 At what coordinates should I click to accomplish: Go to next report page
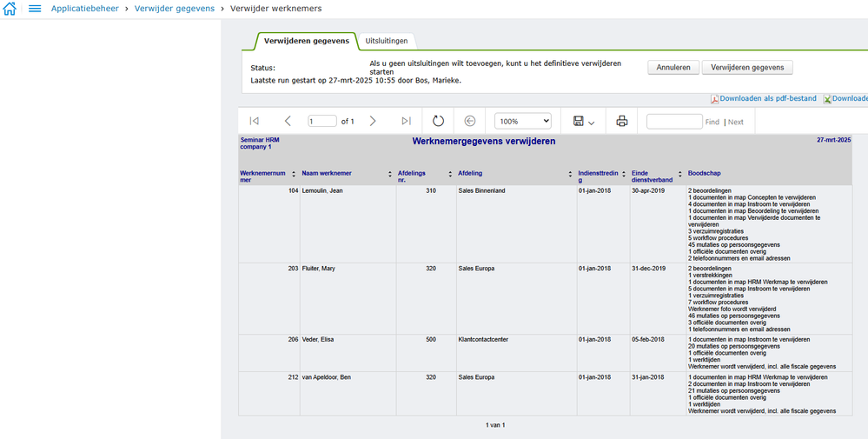coord(373,121)
